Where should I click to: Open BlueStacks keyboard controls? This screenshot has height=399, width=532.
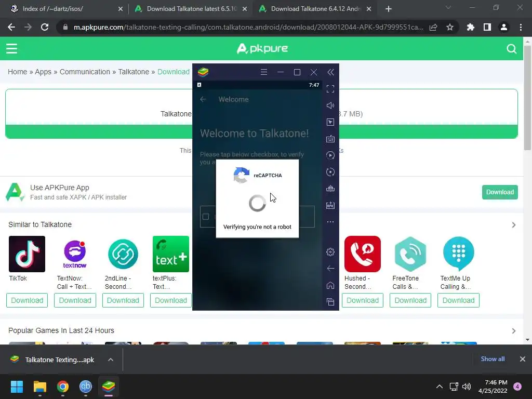point(330,139)
